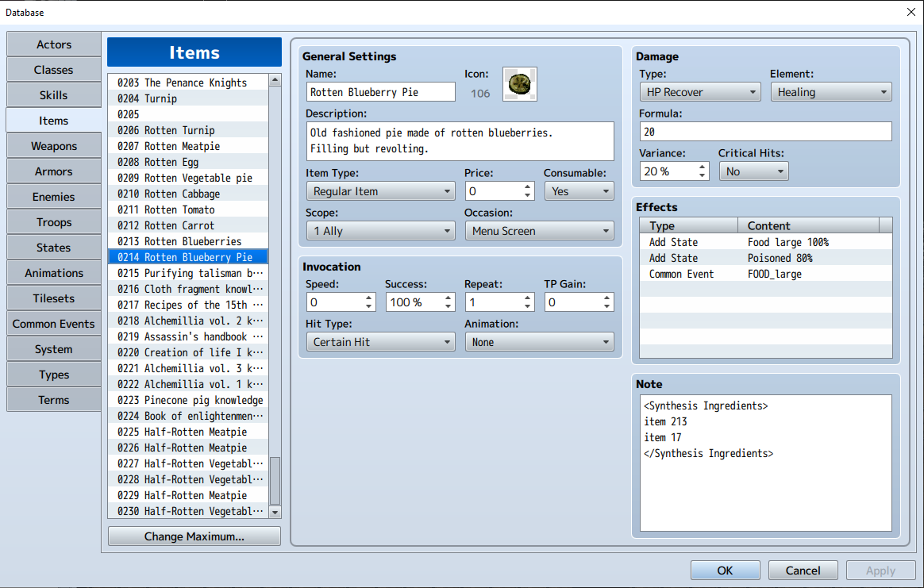Open the Damage Type dropdown
The image size is (924, 588).
tap(699, 92)
